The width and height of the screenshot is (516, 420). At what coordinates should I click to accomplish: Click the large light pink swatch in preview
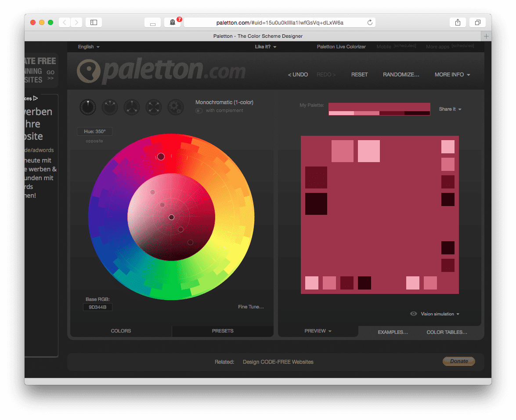tap(368, 151)
